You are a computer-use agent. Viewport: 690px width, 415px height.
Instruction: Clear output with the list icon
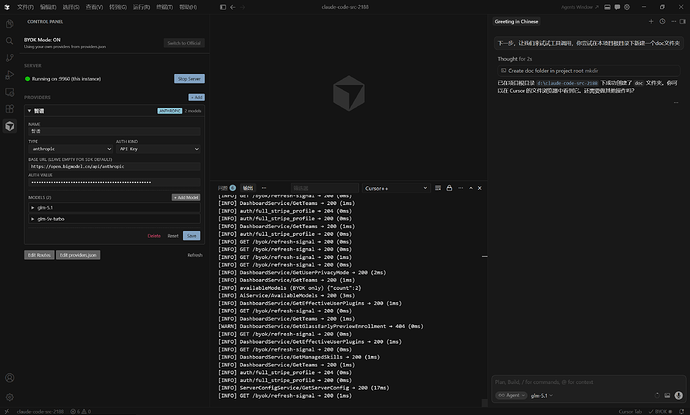438,188
